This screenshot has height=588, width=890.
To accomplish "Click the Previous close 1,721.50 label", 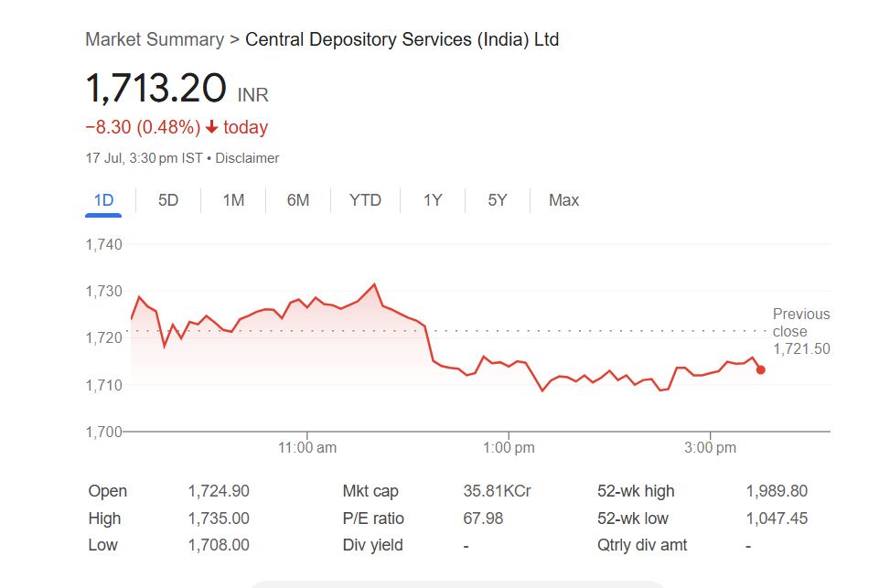I will coord(800,331).
